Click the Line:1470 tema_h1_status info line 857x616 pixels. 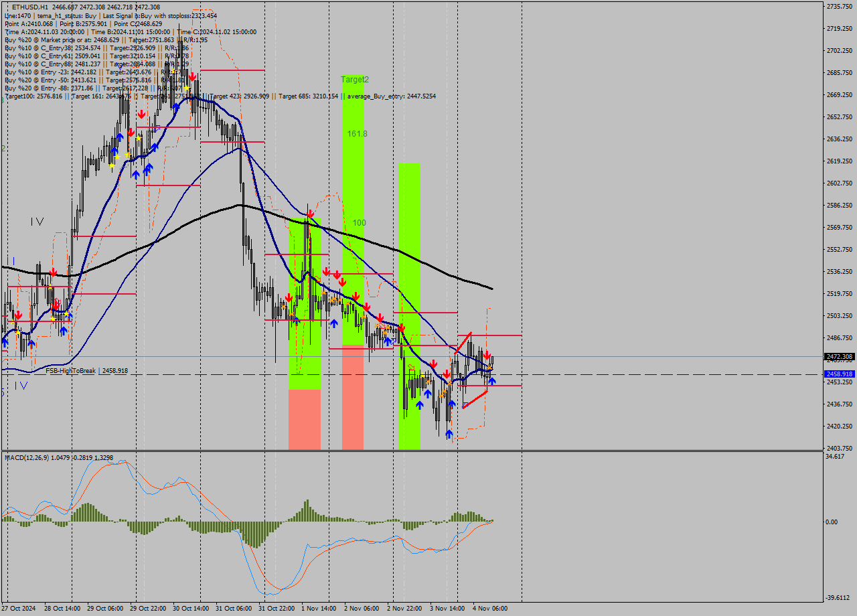click(x=110, y=15)
